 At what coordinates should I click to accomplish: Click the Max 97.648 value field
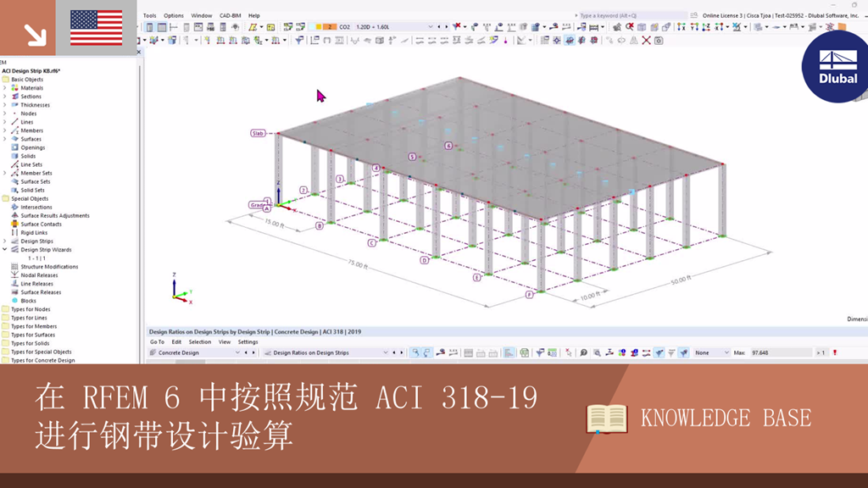pos(759,351)
